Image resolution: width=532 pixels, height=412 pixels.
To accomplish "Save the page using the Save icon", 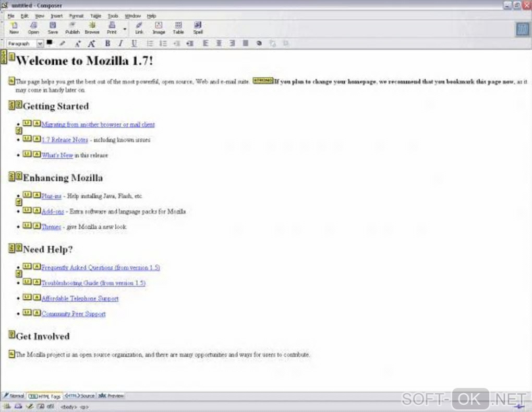I will [x=53, y=28].
